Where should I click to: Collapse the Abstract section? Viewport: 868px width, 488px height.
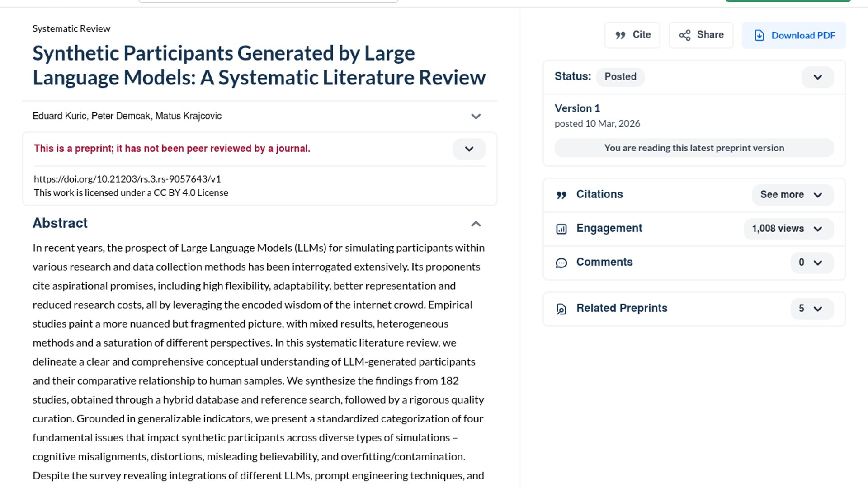(x=476, y=224)
